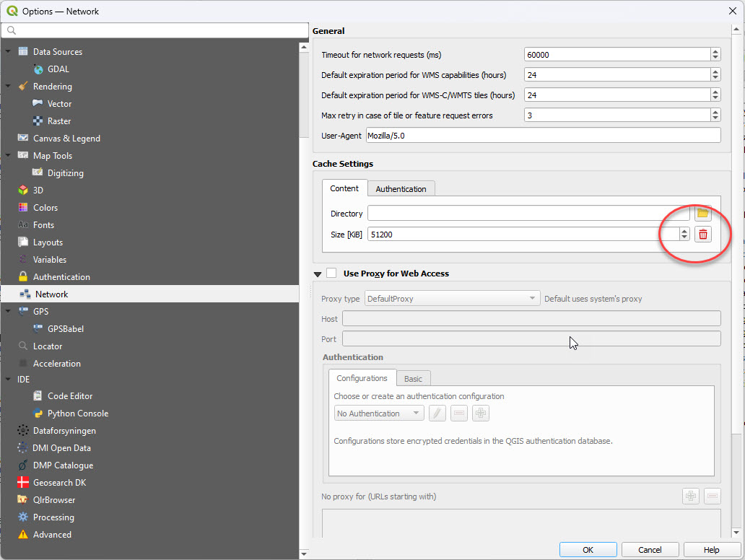
Task: Open the Fonts settings page
Action: pos(43,225)
